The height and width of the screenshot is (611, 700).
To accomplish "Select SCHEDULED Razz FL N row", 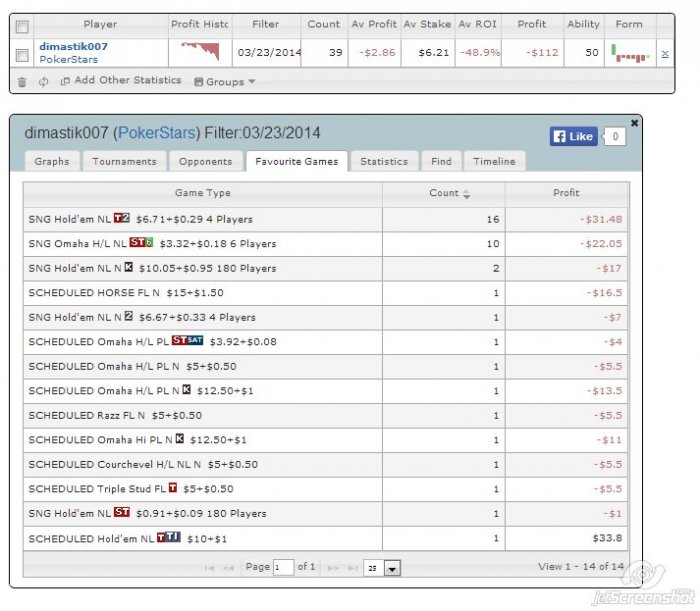I will 326,416.
